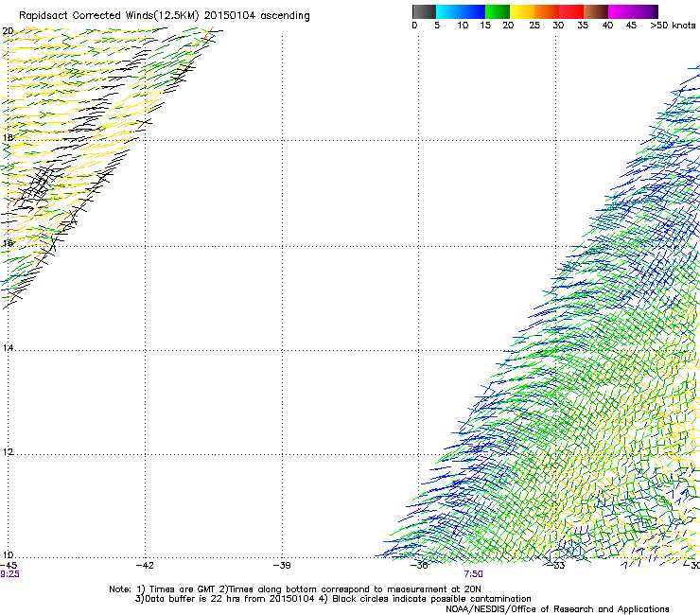Screen dimensions: 700x615
Task: Click the '30' legend scale label
Action: tap(558, 26)
